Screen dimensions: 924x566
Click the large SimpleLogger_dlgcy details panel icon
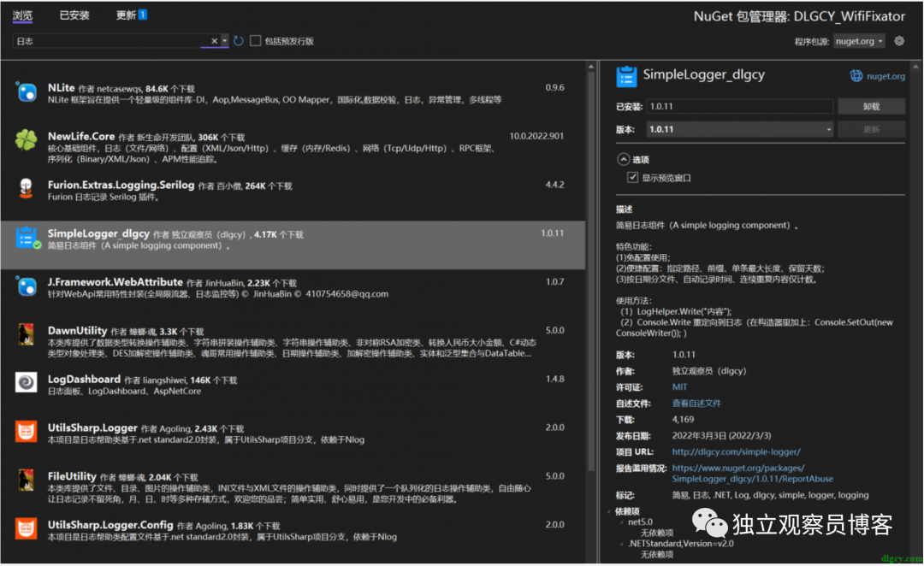tap(626, 77)
